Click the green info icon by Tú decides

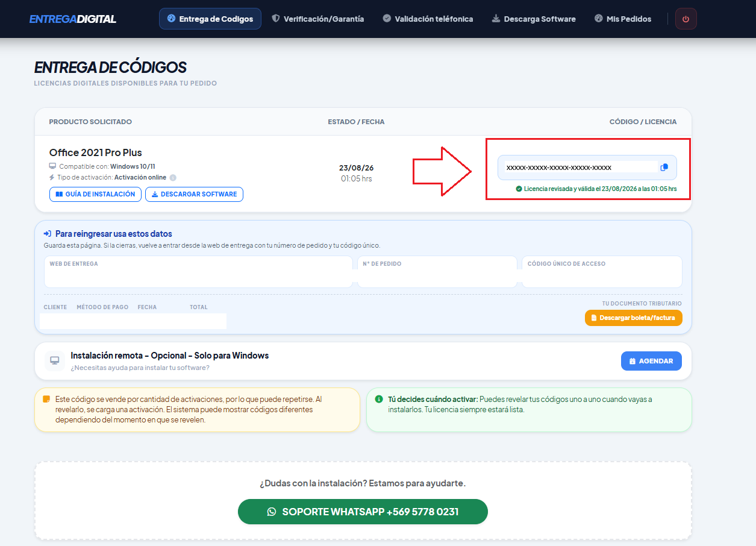(x=379, y=399)
